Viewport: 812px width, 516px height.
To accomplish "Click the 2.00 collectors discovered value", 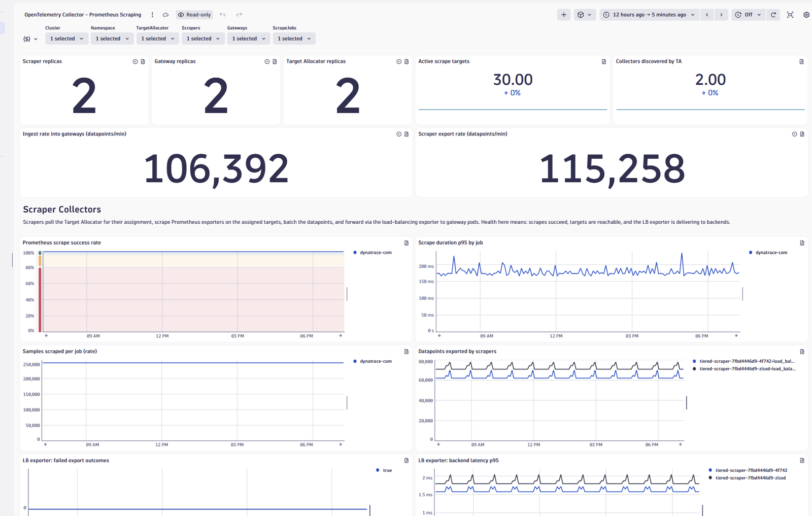I will point(710,80).
